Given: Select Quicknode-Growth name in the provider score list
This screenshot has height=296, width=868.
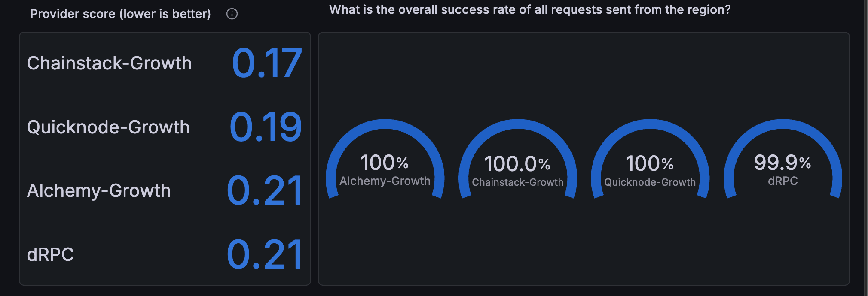Looking at the screenshot, I should pyautogui.click(x=108, y=127).
